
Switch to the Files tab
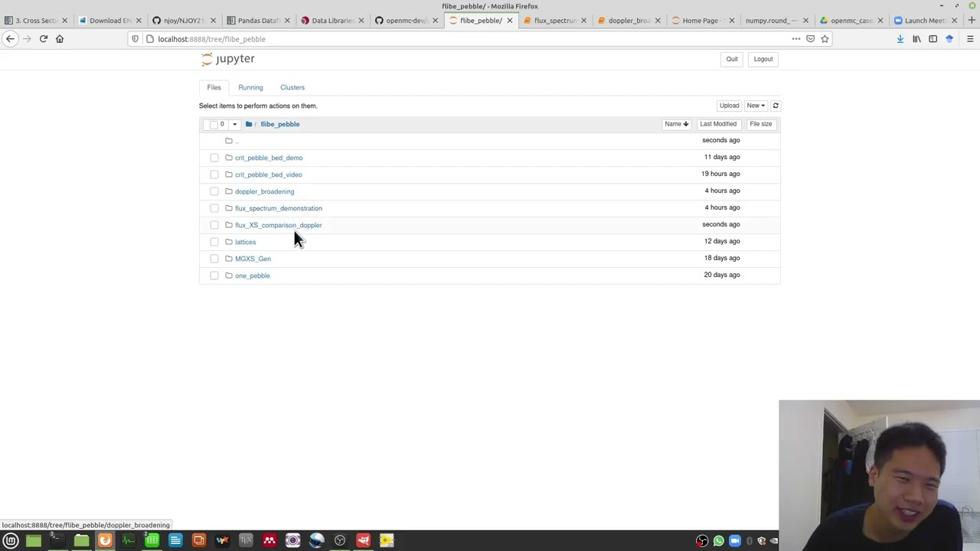[214, 87]
